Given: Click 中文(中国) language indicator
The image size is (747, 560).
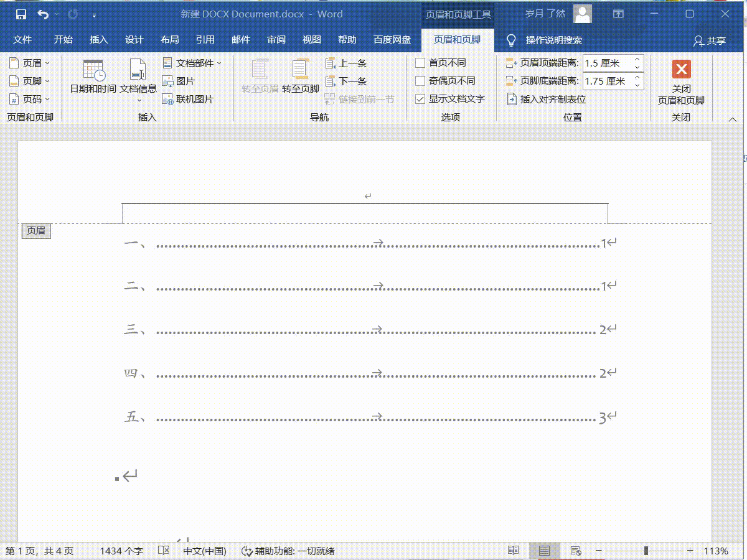Looking at the screenshot, I should coord(205,551).
